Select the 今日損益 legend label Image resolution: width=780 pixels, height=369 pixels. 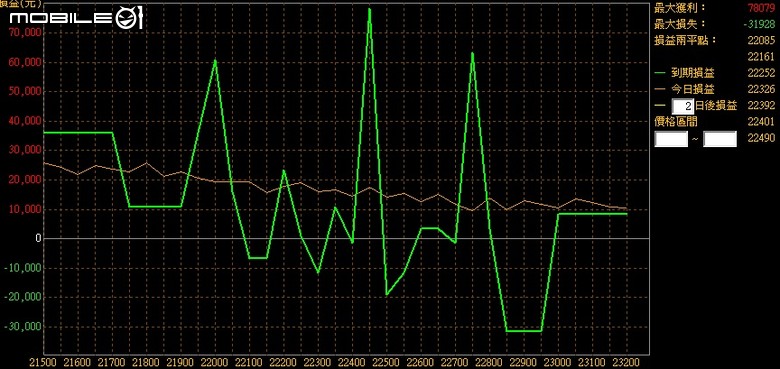pos(692,90)
